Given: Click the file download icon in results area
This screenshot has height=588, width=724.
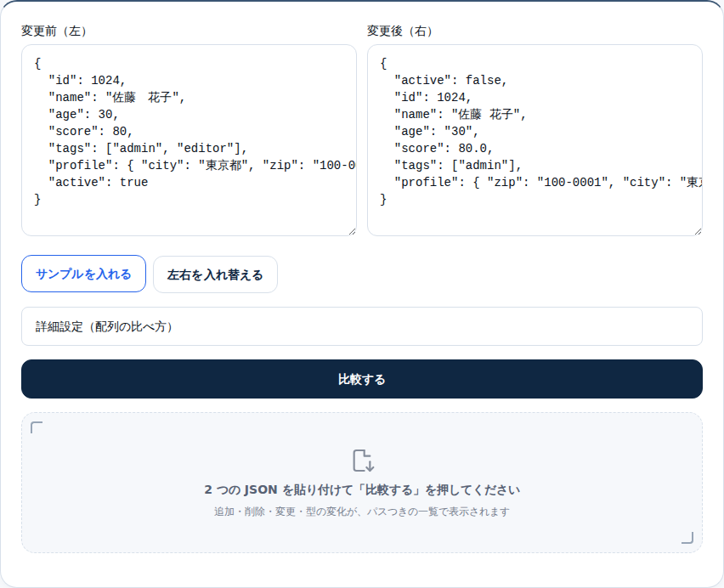Looking at the screenshot, I should [363, 461].
